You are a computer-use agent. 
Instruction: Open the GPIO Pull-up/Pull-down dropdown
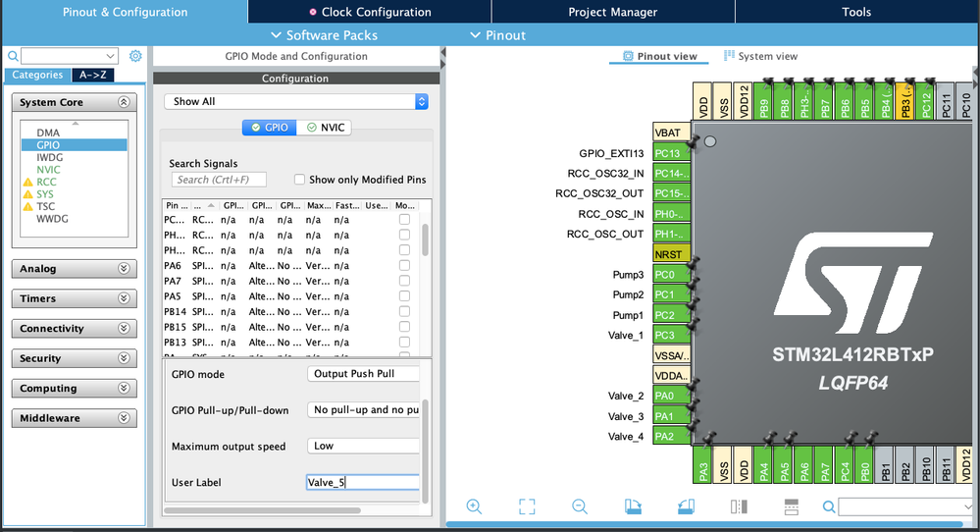[363, 410]
